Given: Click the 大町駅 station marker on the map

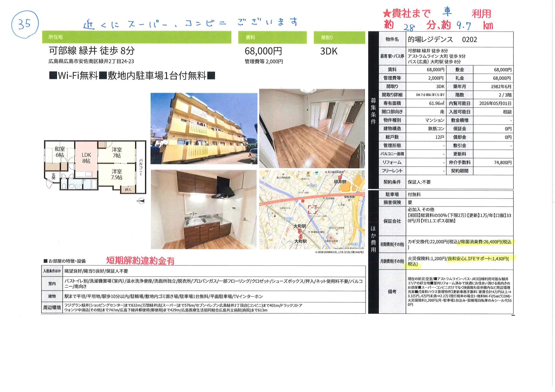Looking at the screenshot, I should [299, 231].
